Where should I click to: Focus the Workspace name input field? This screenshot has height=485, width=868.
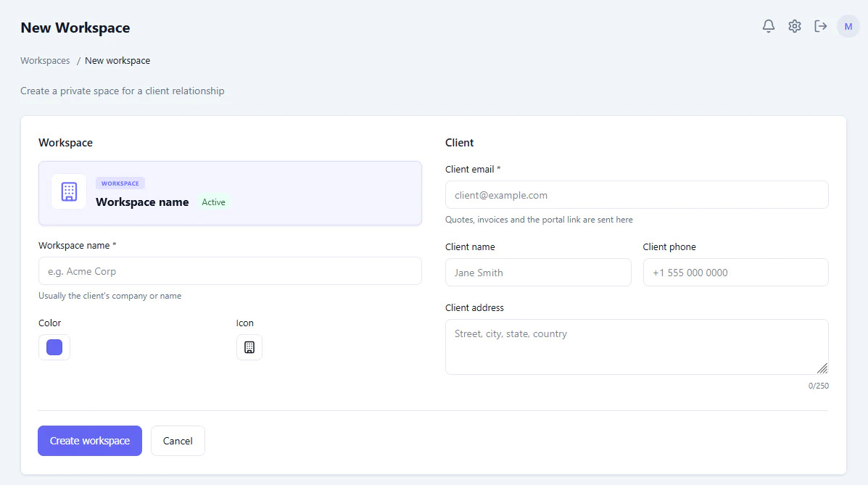pos(230,271)
